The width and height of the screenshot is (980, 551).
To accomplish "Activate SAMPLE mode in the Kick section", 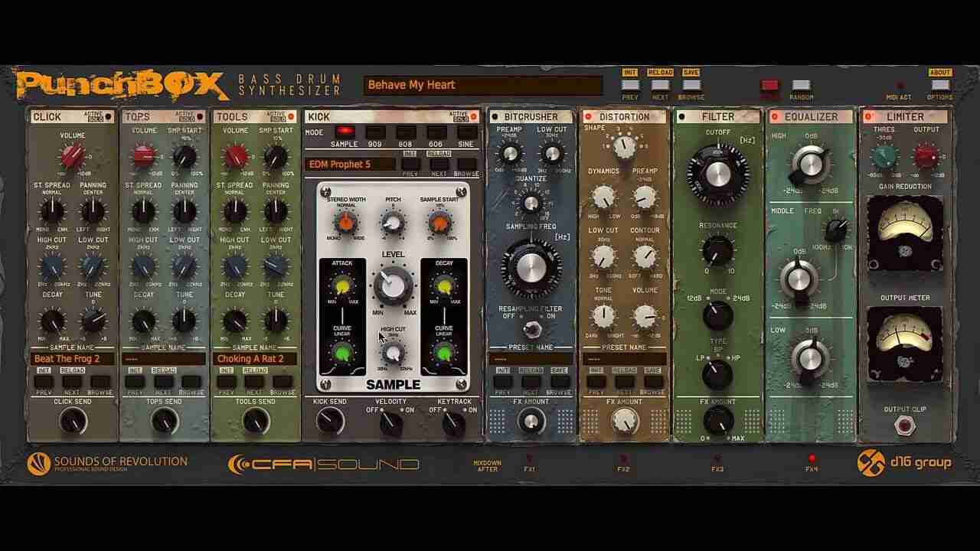I will pos(345,132).
